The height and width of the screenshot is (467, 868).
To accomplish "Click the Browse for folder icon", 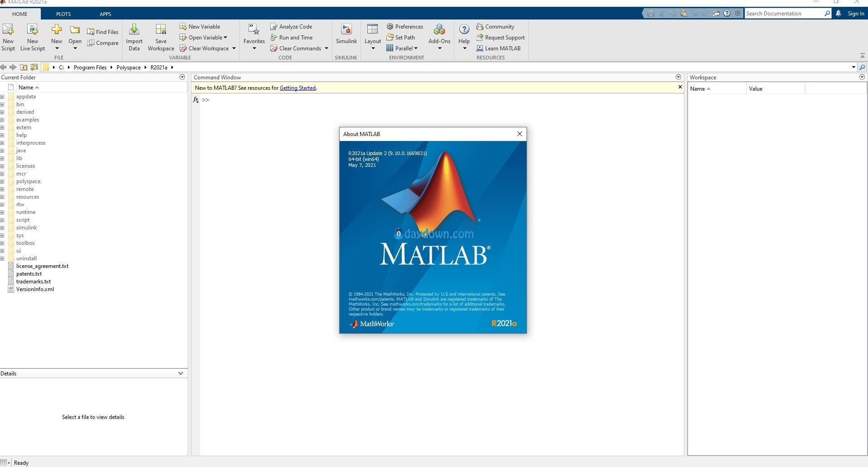I will point(34,67).
